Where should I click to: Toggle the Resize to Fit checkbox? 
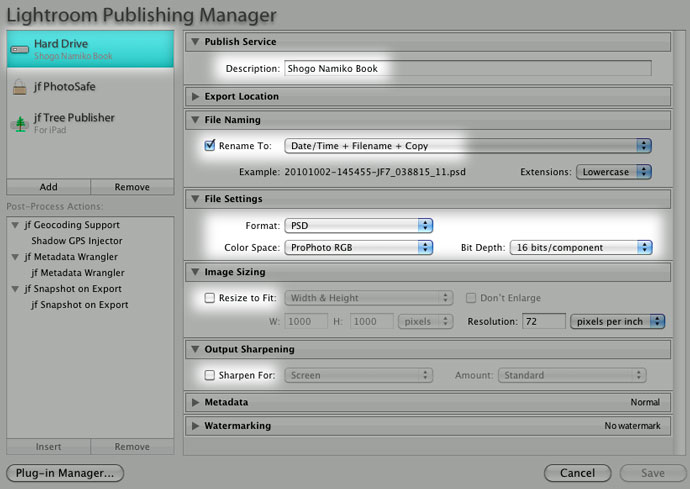click(x=209, y=298)
